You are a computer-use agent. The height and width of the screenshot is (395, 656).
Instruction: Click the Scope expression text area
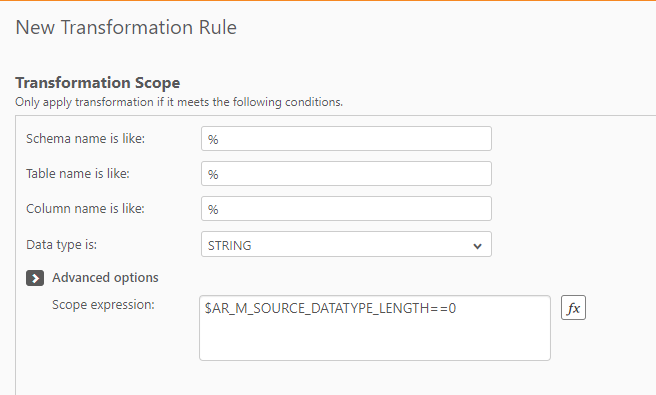click(375, 328)
